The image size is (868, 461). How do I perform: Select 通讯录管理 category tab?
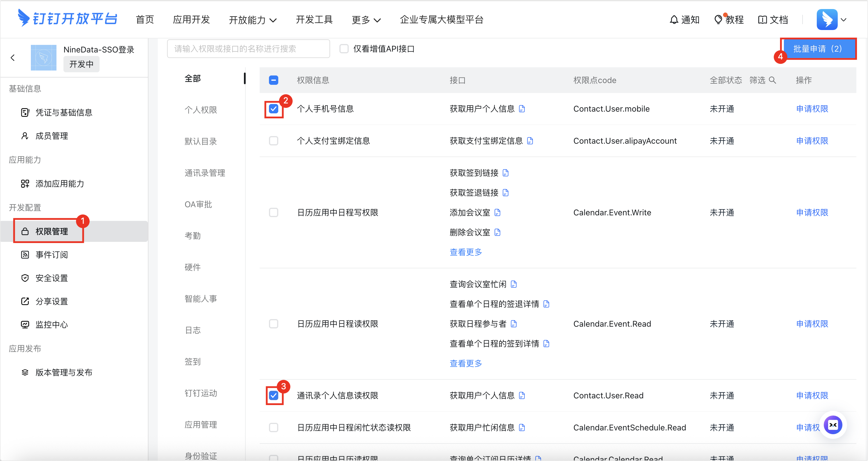(x=205, y=173)
